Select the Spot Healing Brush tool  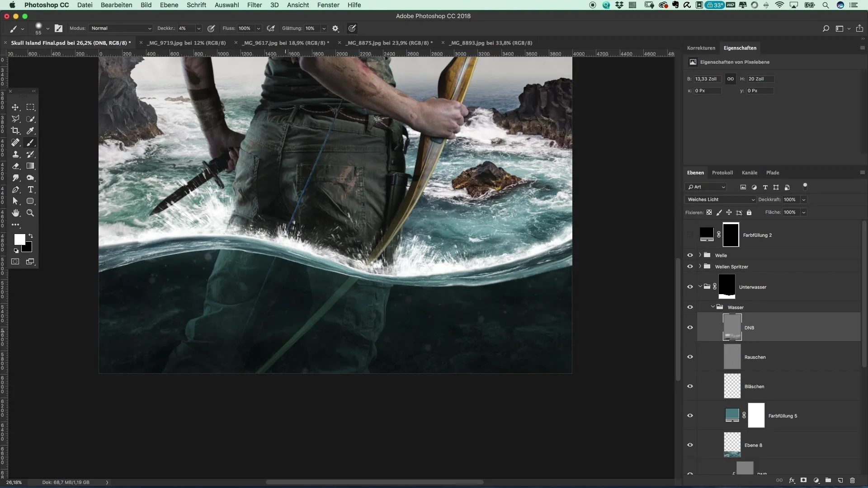(x=15, y=142)
